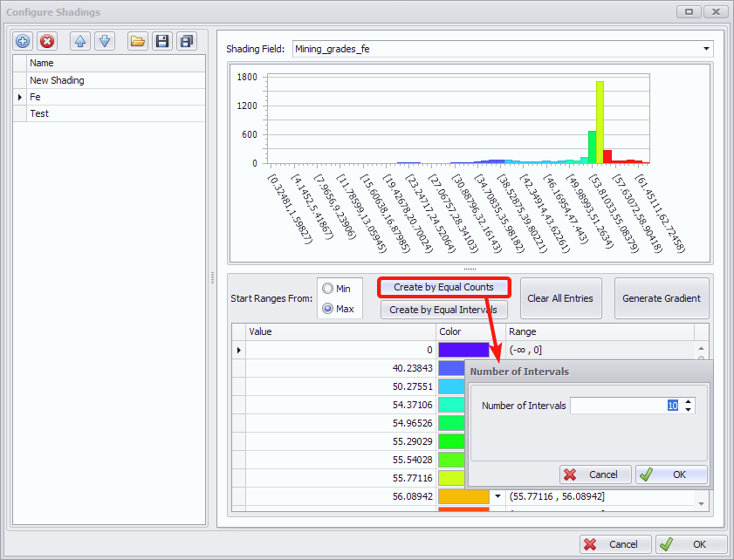Click the save all shadings icon

pos(186,41)
